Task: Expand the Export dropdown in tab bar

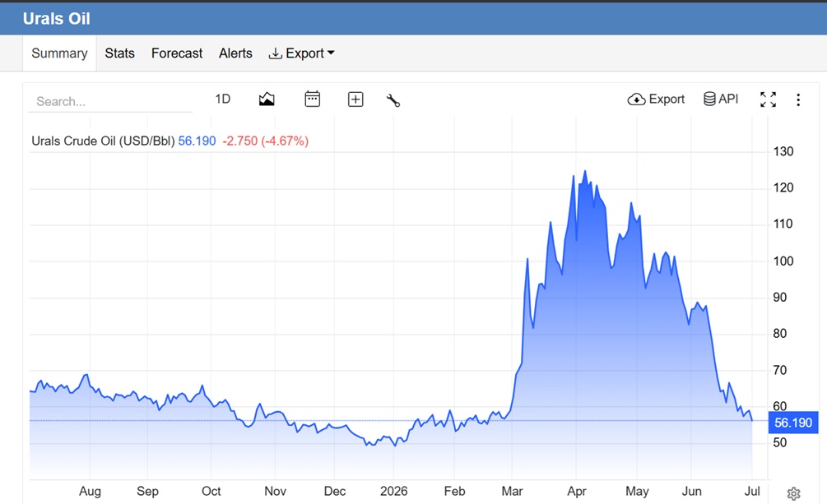Action: pos(301,53)
